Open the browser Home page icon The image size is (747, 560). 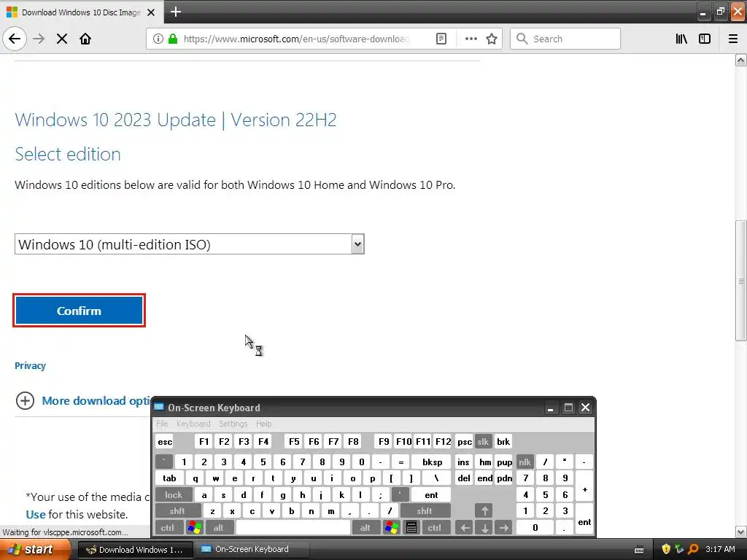coord(85,39)
